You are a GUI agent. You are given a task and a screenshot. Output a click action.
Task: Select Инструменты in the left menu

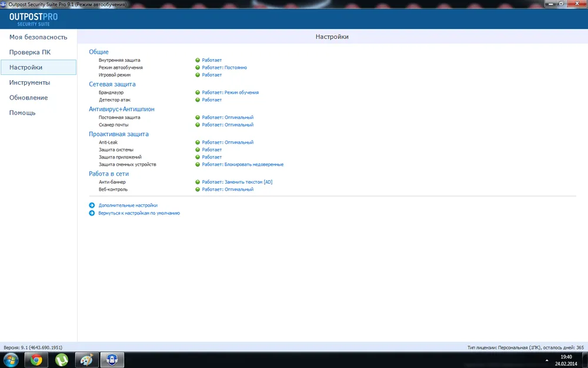tap(29, 82)
